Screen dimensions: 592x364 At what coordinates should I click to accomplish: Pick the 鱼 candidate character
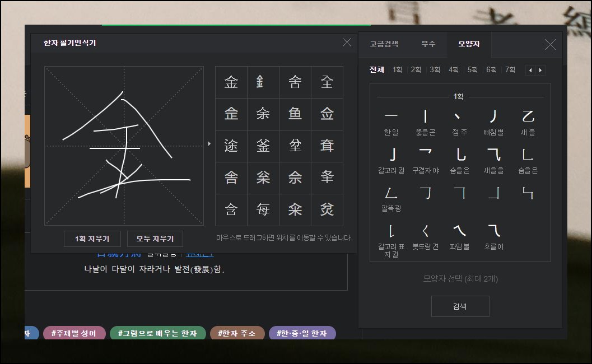(295, 114)
